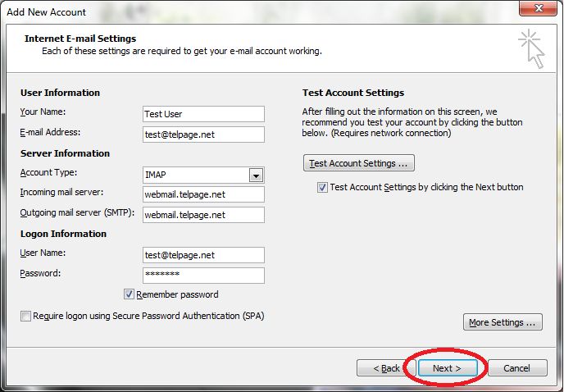Go to the Next step

(x=447, y=368)
